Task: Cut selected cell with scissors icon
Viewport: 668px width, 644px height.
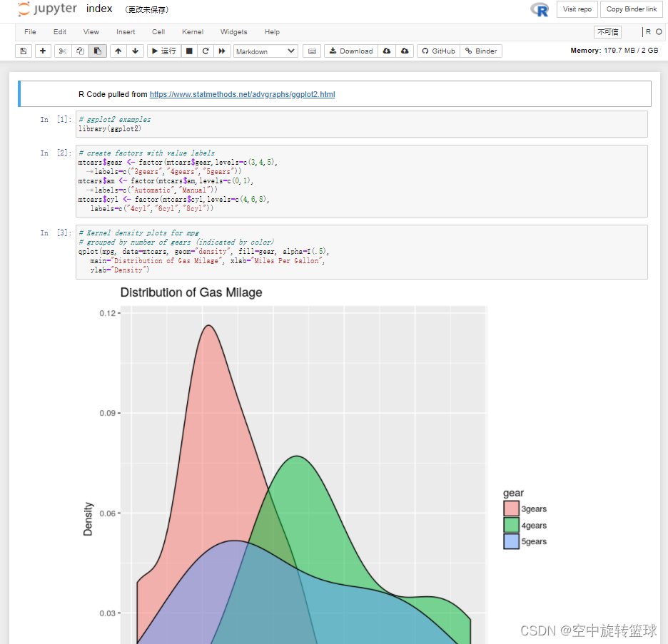Action: tap(63, 51)
